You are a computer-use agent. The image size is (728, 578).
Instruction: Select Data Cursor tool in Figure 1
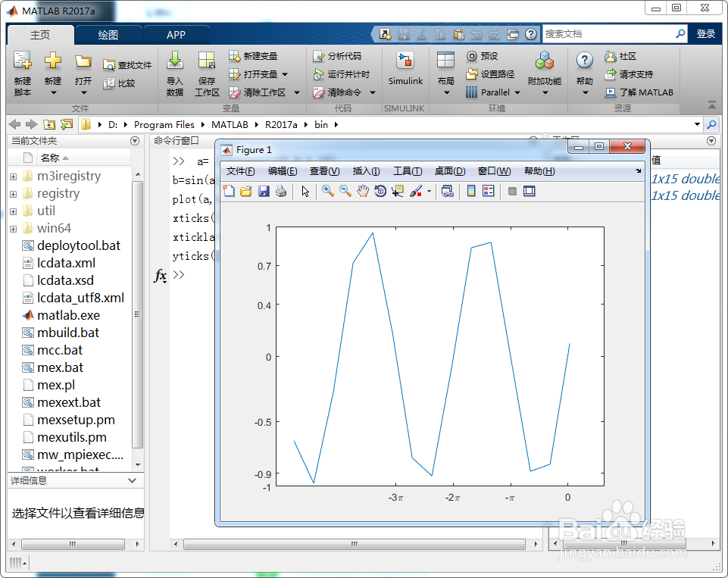pyautogui.click(x=398, y=191)
